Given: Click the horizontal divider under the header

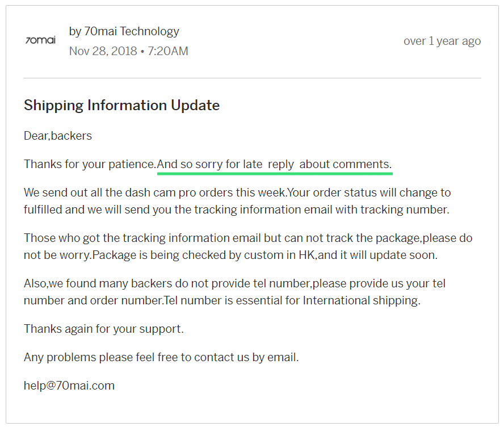Looking at the screenshot, I should click(252, 78).
